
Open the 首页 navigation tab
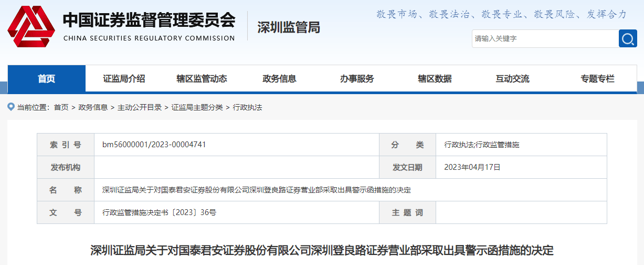tap(46, 79)
